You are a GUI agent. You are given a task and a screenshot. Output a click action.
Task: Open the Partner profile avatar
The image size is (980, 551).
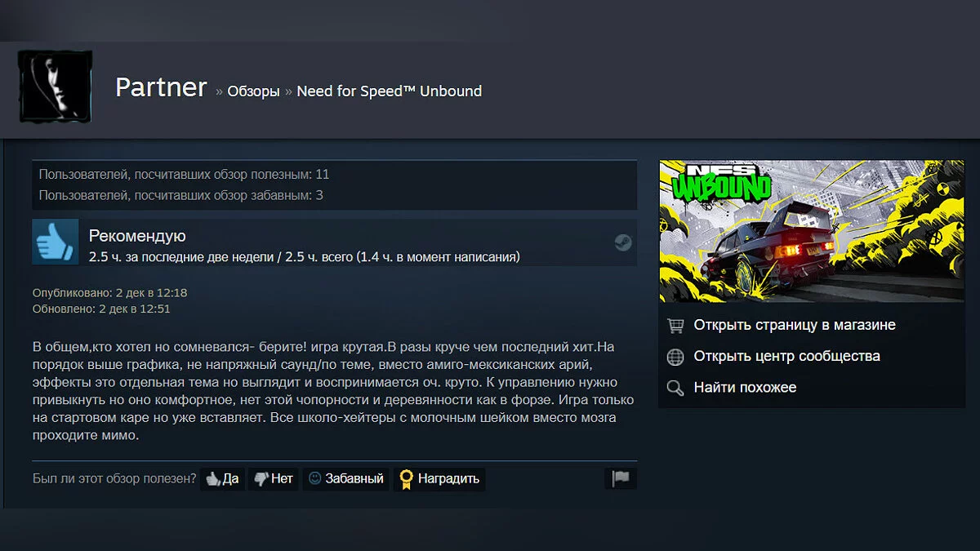56,87
